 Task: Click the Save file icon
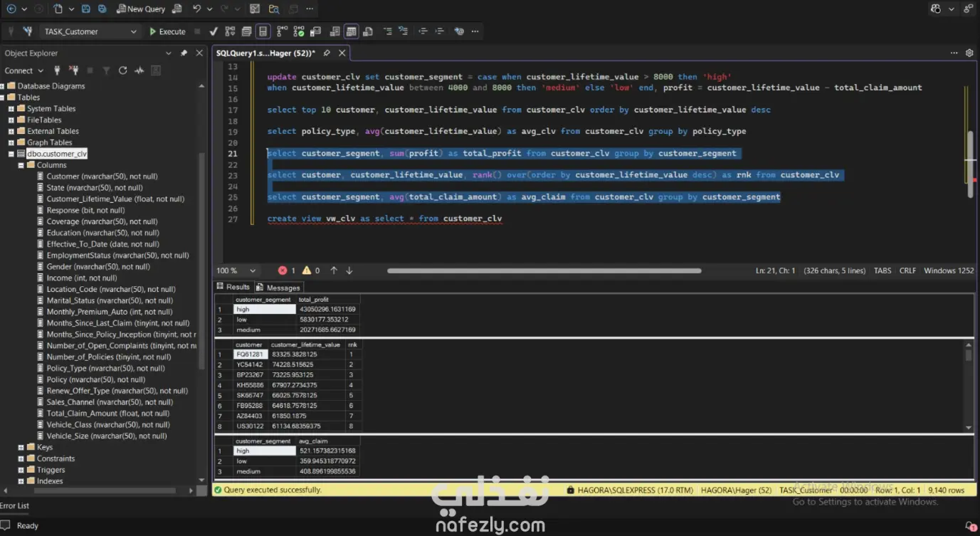coord(86,9)
